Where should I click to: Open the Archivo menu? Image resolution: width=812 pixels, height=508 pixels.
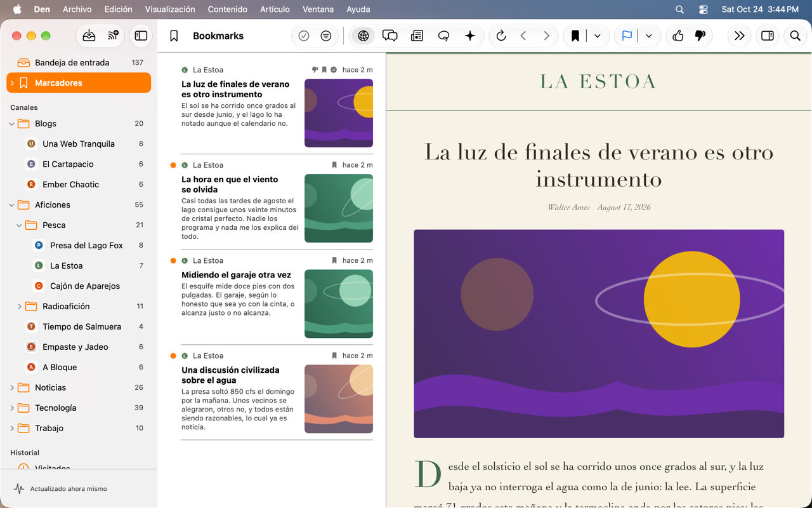coord(77,10)
